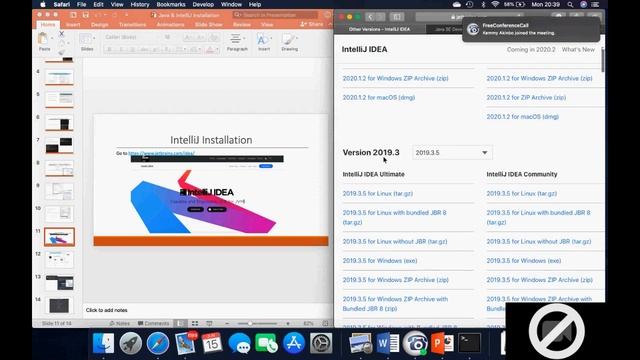Open Messages from the Dock
Screen dimensions: 640x360
[x=240, y=343]
